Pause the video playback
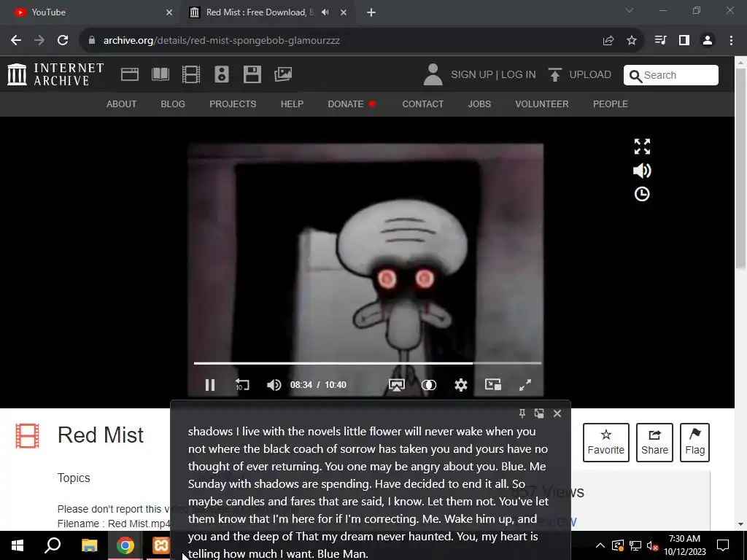Image resolution: width=747 pixels, height=560 pixels. click(210, 385)
